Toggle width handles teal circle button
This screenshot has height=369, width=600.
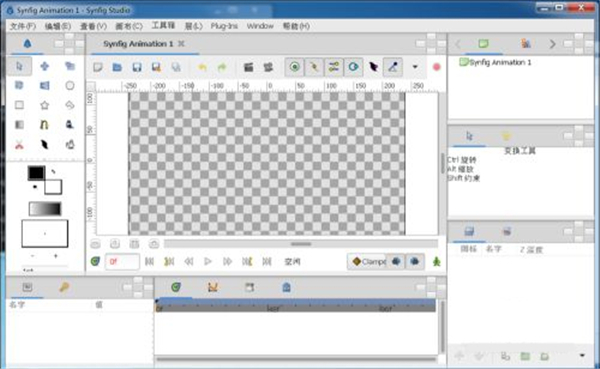coord(353,67)
